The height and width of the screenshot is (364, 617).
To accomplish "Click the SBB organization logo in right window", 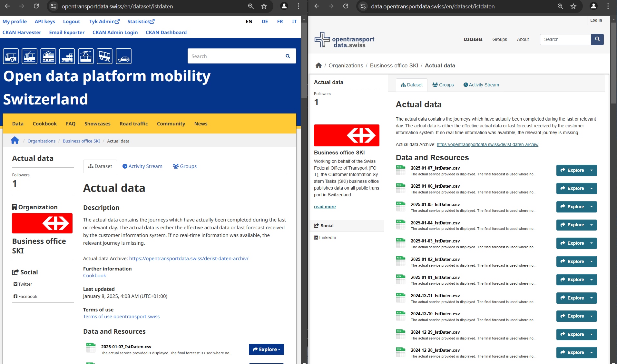I will point(347,135).
